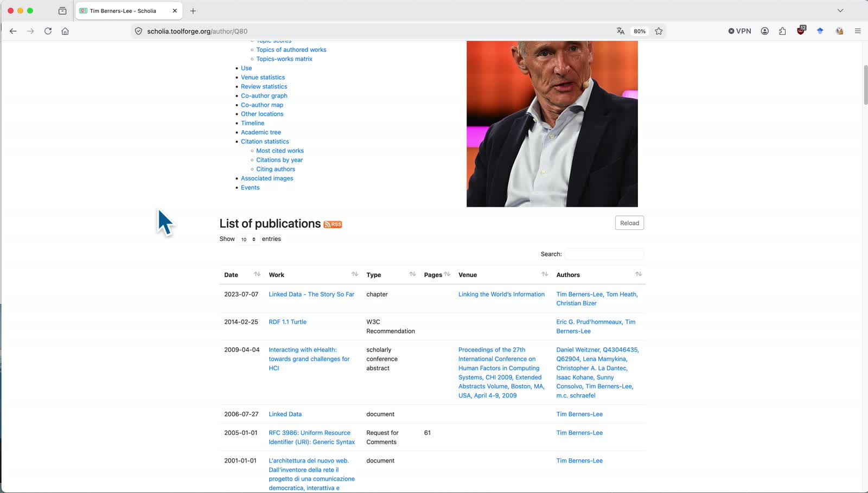
Task: Open Interacting with eHealth work link
Action: pos(309,359)
